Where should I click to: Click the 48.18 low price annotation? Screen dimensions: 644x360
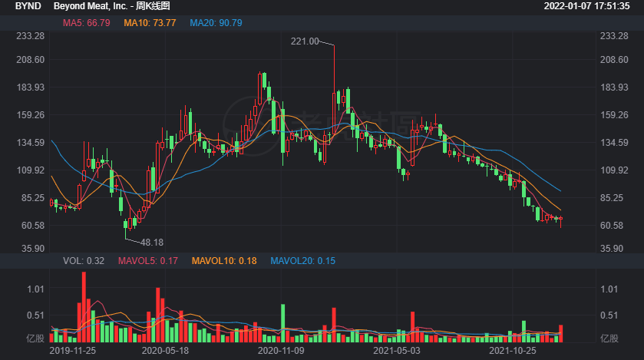[x=152, y=243]
